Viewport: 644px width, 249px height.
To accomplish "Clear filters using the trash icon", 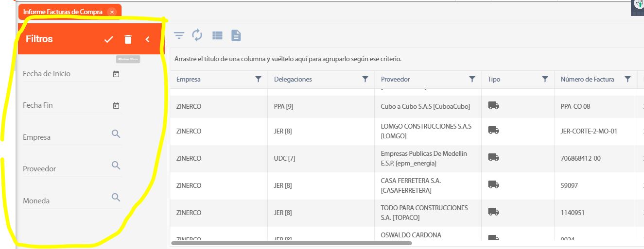I will pyautogui.click(x=128, y=39).
